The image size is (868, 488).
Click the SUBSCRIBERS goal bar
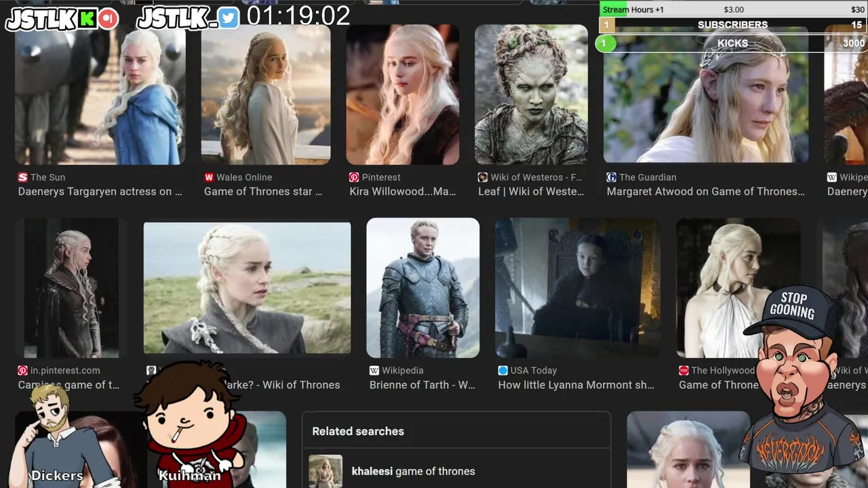(x=732, y=25)
